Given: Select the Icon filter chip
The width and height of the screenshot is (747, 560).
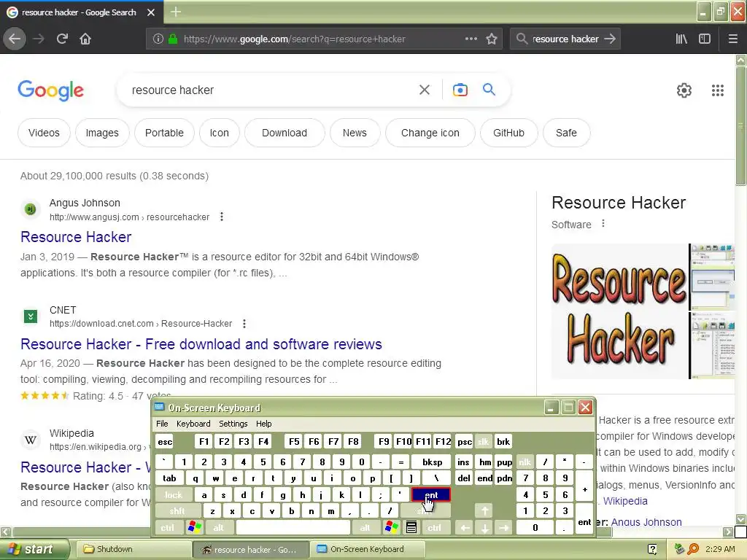Looking at the screenshot, I should (219, 133).
